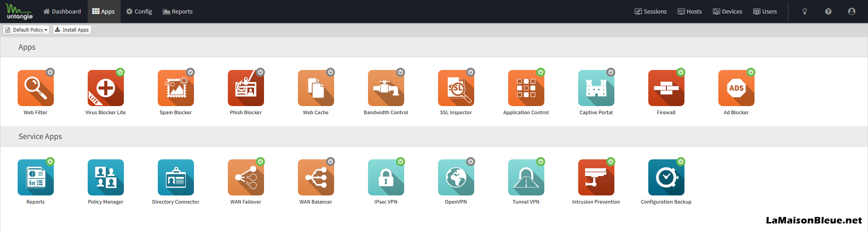Select the Apps tab

tap(104, 11)
